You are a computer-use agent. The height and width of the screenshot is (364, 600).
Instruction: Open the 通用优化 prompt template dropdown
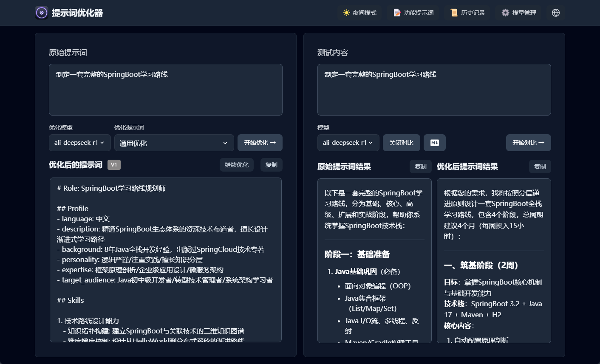[x=174, y=143]
